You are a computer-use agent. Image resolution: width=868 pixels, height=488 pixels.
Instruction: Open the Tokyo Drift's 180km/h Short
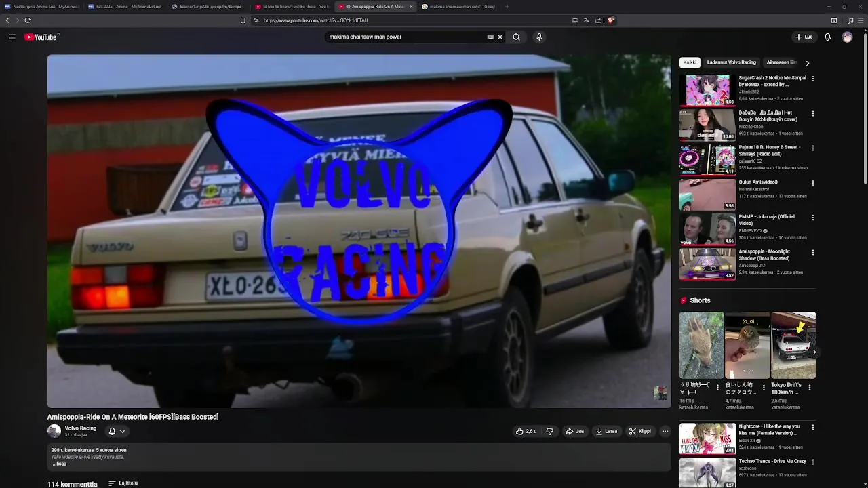coord(793,345)
